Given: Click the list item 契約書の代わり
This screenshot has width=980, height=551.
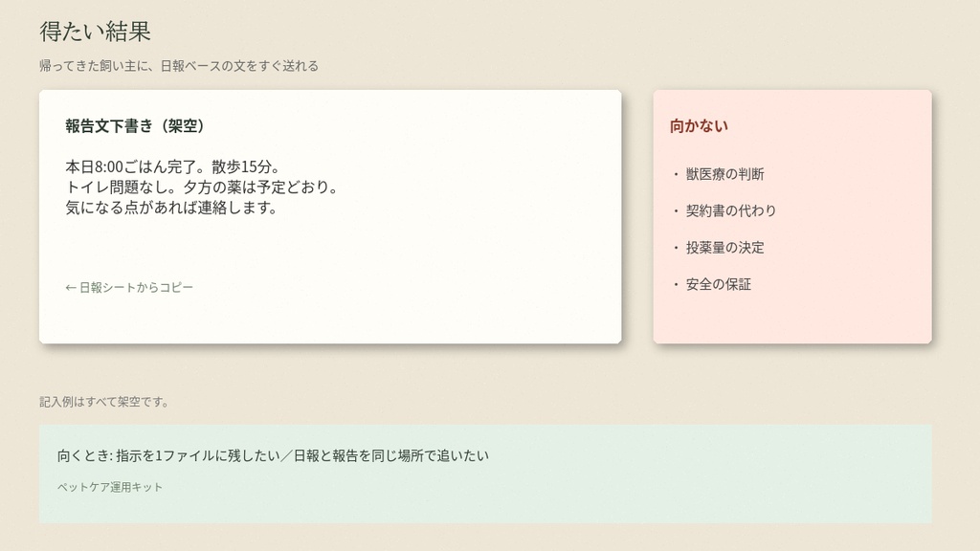Looking at the screenshot, I should pos(730,210).
